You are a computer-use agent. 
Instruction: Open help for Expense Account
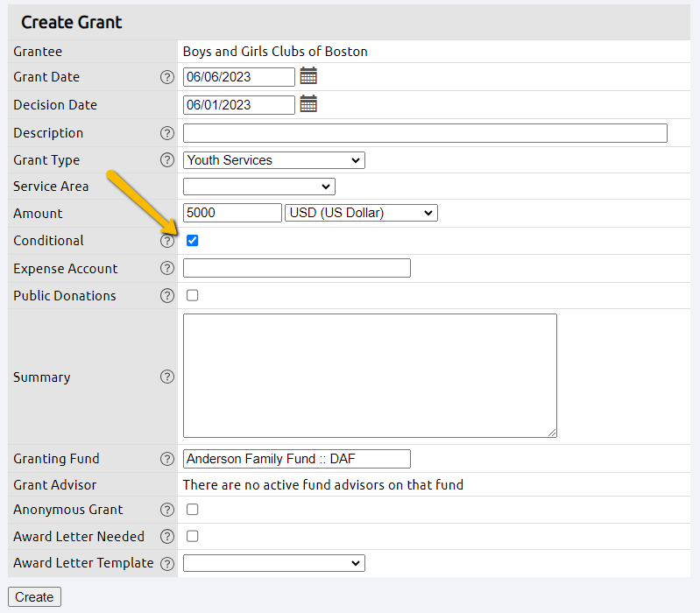click(x=167, y=269)
